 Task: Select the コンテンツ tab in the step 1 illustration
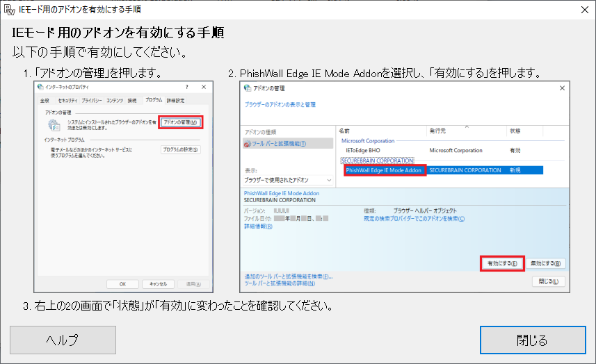(115, 101)
